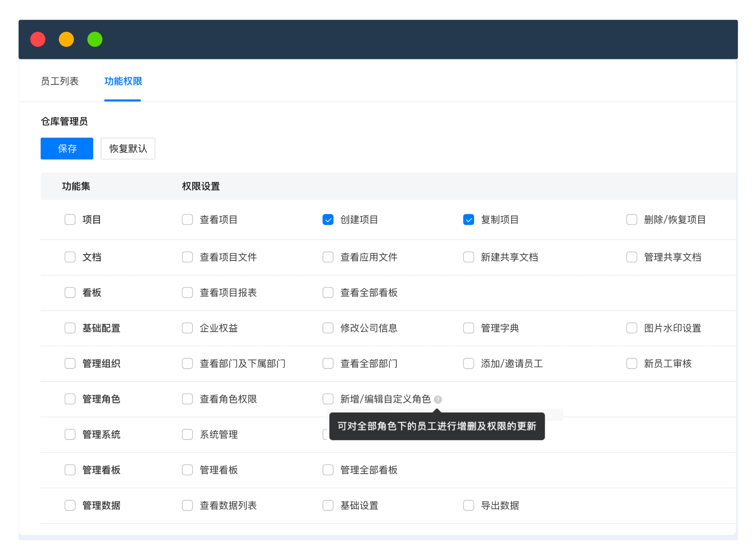Viewport: 756px width, 555px height.
Task: Open the 功能权限 tab
Action: 123,81
